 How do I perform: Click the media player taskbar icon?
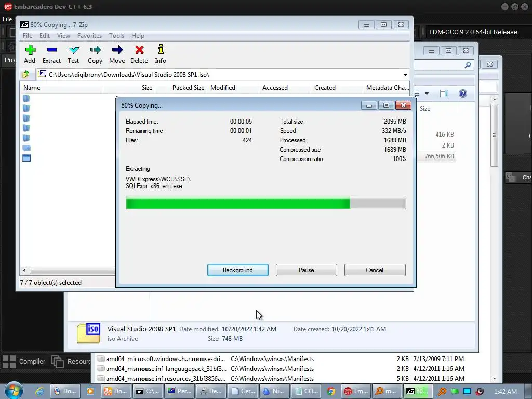point(90,391)
